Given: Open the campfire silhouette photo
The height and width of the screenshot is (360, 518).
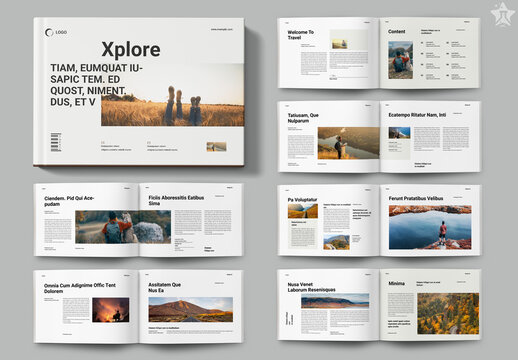Looking at the screenshot, I should [111, 310].
